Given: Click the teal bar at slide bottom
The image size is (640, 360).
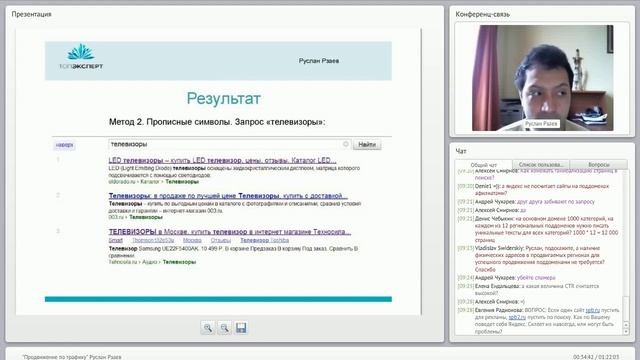Looking at the screenshot, I should coord(218,299).
